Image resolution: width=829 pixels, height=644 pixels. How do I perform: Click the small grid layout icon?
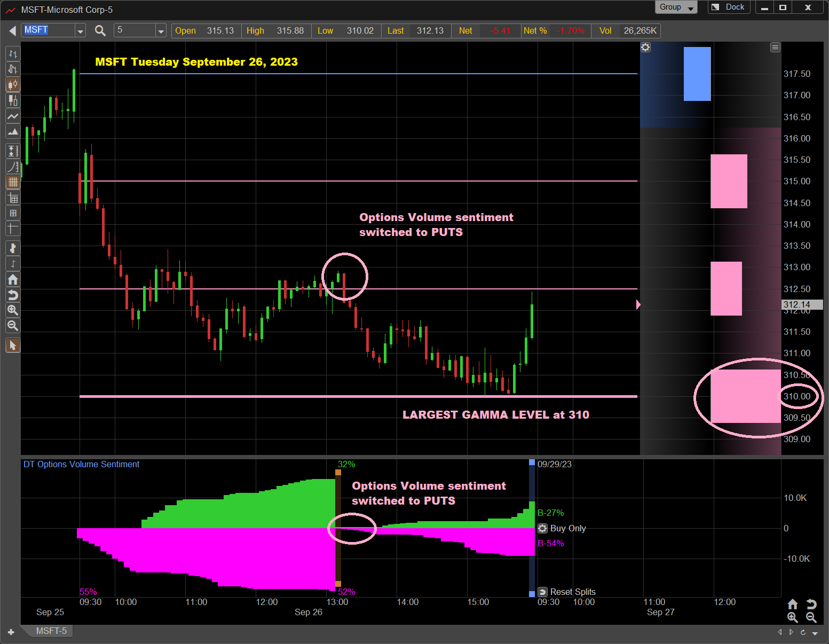coord(13,213)
